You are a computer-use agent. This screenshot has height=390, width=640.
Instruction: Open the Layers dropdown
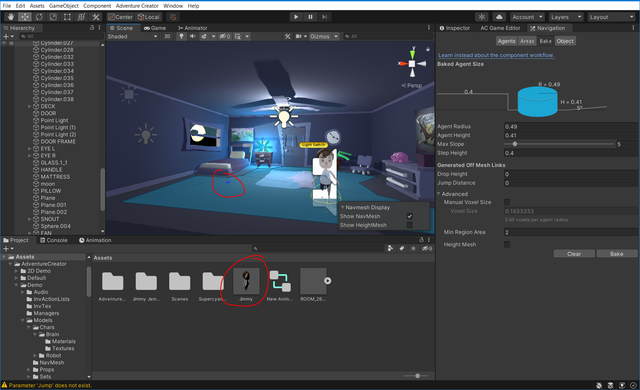(x=565, y=17)
